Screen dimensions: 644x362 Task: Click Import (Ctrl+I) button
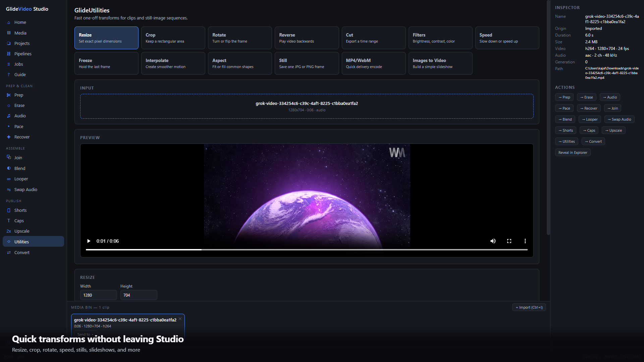point(529,307)
